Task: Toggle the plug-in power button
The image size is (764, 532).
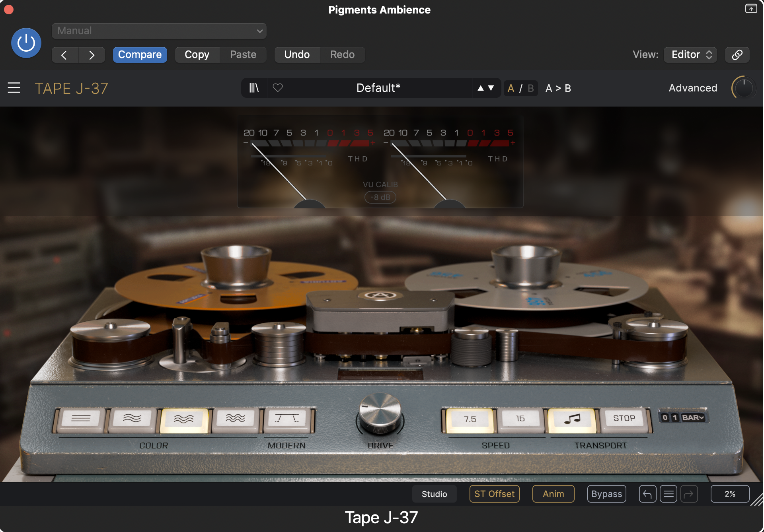Action: point(26,43)
